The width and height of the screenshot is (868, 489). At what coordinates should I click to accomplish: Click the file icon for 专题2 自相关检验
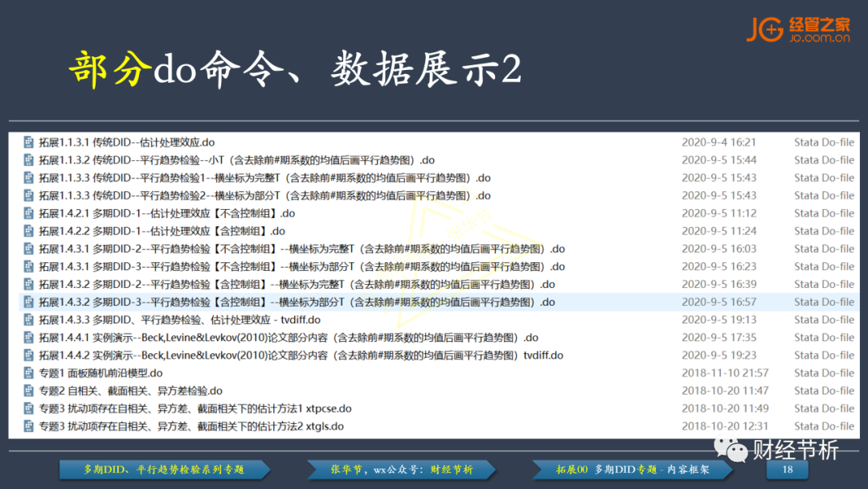(29, 391)
